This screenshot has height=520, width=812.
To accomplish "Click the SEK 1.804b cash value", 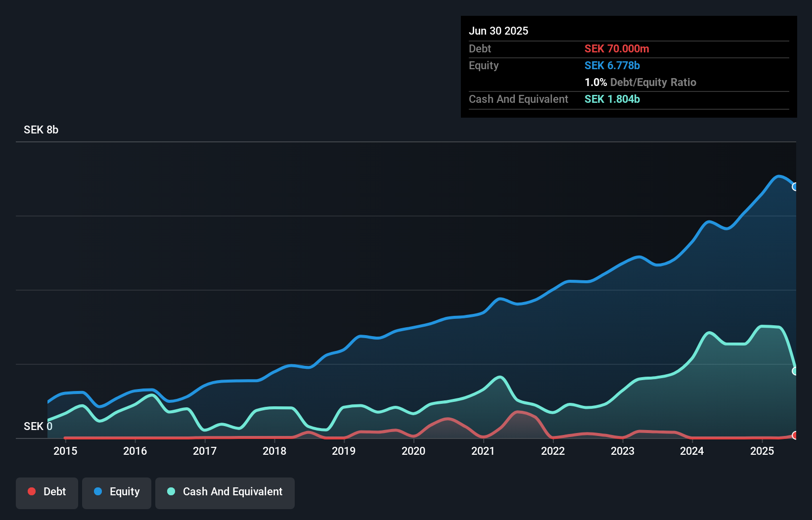I will 612,99.
